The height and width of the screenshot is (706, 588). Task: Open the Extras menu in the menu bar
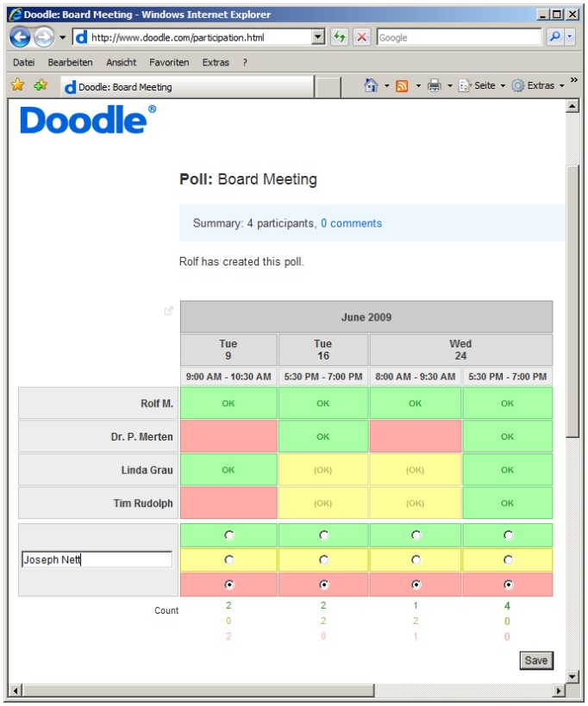coord(216,62)
